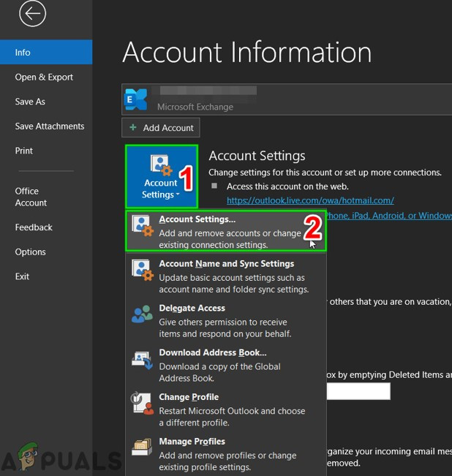Select Save Attachments in the sidebar

49,126
